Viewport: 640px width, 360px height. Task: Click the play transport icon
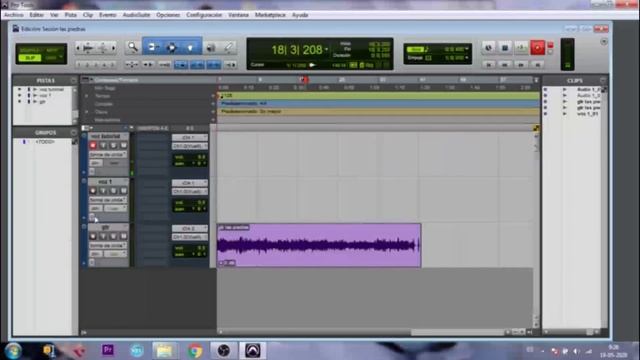tap(521, 48)
